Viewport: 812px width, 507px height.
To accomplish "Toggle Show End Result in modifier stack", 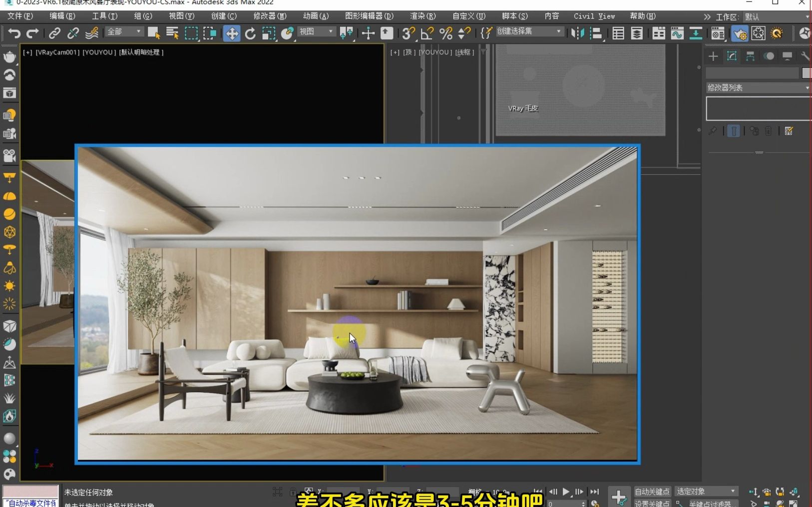I will (734, 131).
